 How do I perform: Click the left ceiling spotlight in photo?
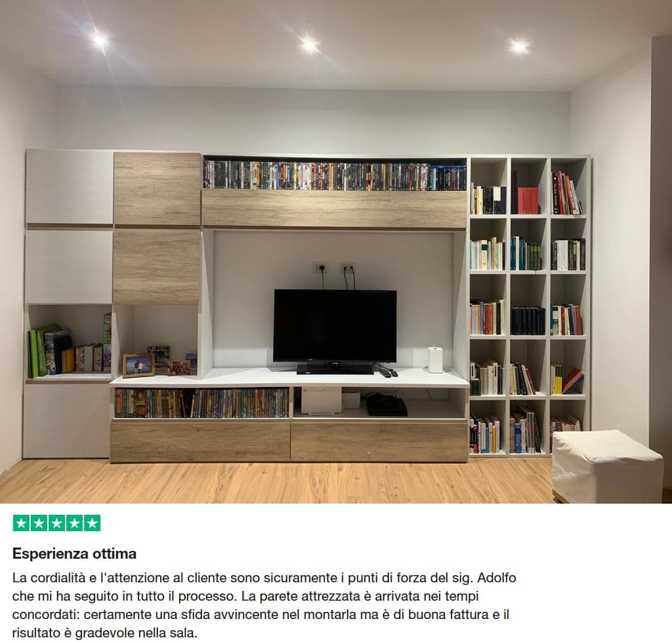tap(99, 40)
